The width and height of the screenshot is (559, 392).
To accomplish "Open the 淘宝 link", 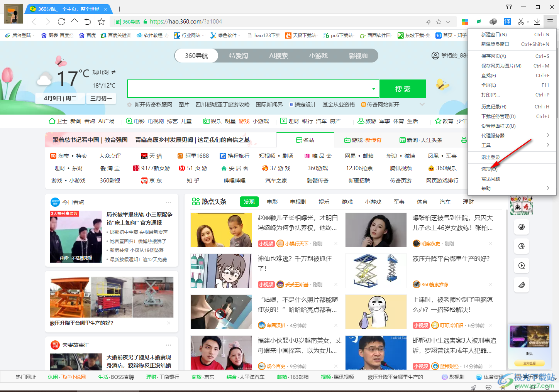I will tap(64, 156).
